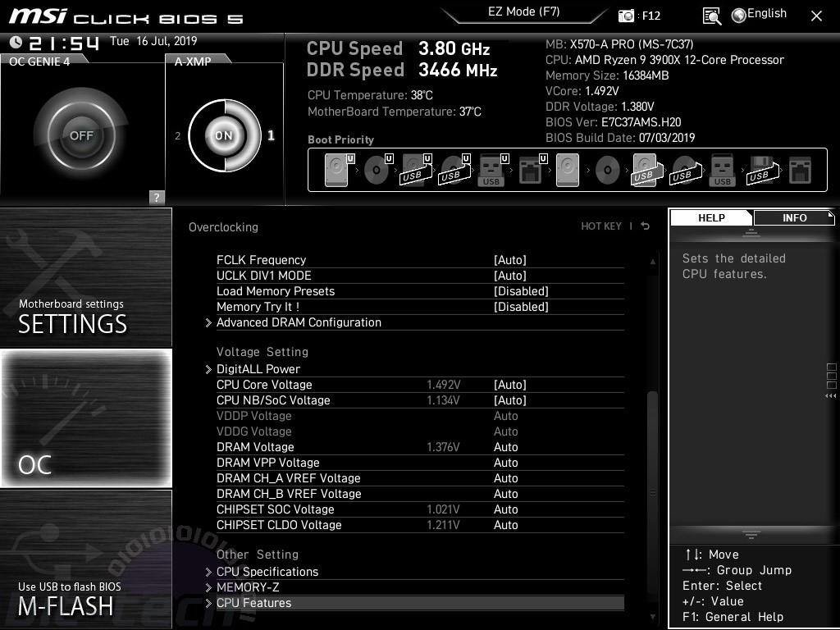
Task: Open the HOT KEY list
Action: coord(601,226)
